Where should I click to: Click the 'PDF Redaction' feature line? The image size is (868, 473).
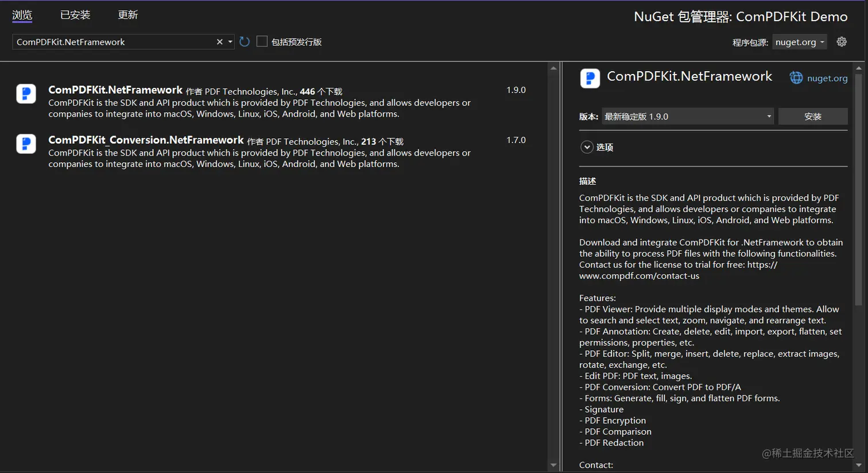pos(611,443)
